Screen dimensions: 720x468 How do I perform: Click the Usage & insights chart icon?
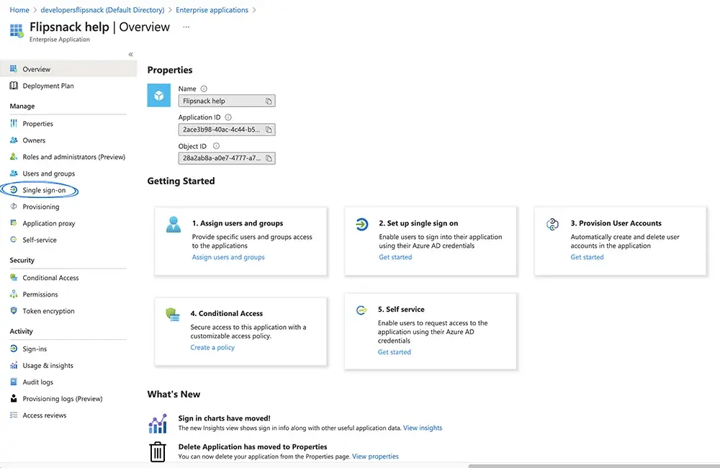(x=14, y=365)
